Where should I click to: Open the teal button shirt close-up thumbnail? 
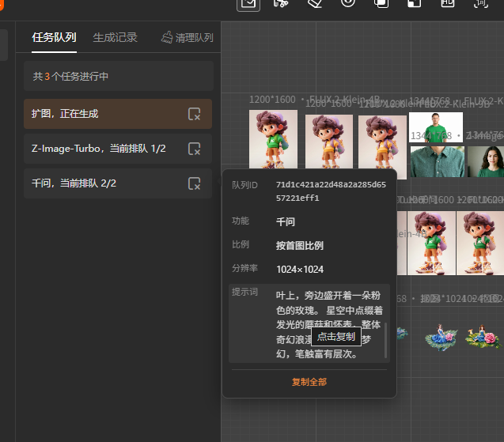438,161
